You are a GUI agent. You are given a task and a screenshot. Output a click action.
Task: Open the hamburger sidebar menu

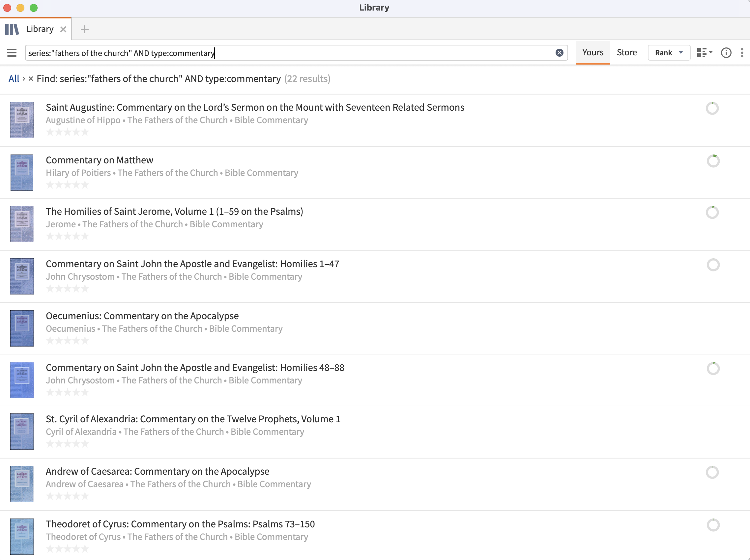(x=12, y=53)
